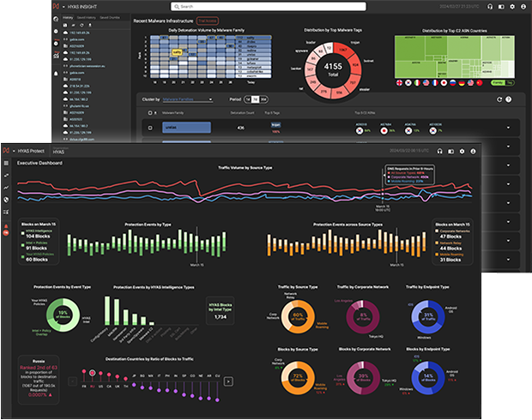Image resolution: width=532 pixels, height=420 pixels.
Task: Toggle the Corporate Networks legend box (47 Blocks)
Action: tap(437, 231)
